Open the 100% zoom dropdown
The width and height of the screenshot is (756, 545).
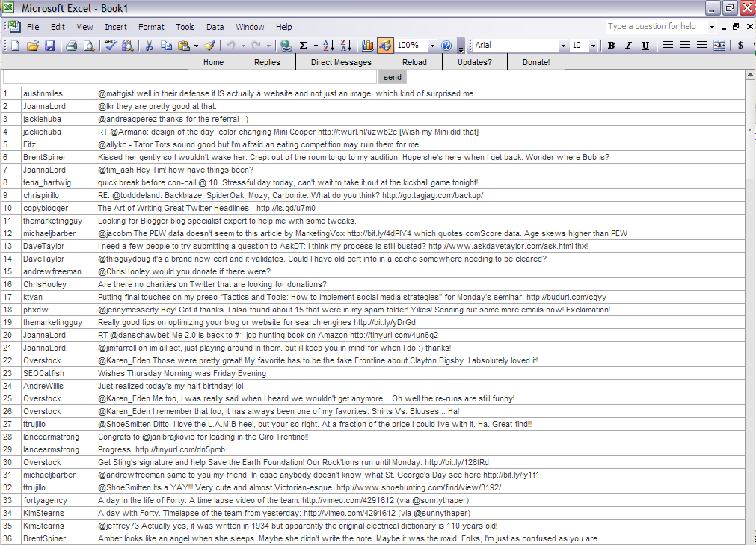point(432,46)
